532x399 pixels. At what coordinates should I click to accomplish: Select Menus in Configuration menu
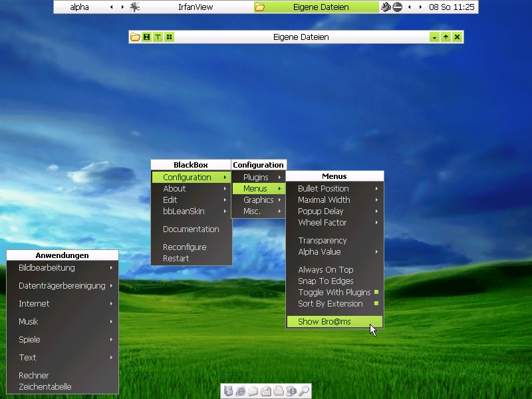(x=259, y=189)
